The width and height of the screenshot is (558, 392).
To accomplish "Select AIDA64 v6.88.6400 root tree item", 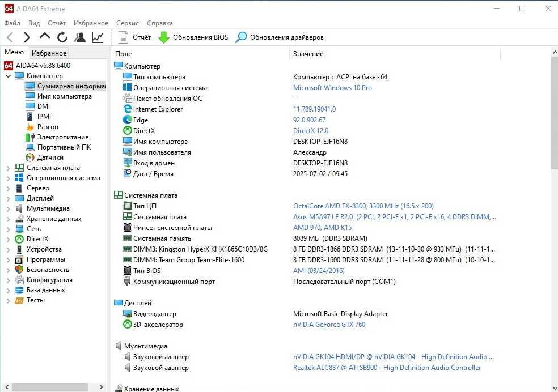I will coord(43,65).
